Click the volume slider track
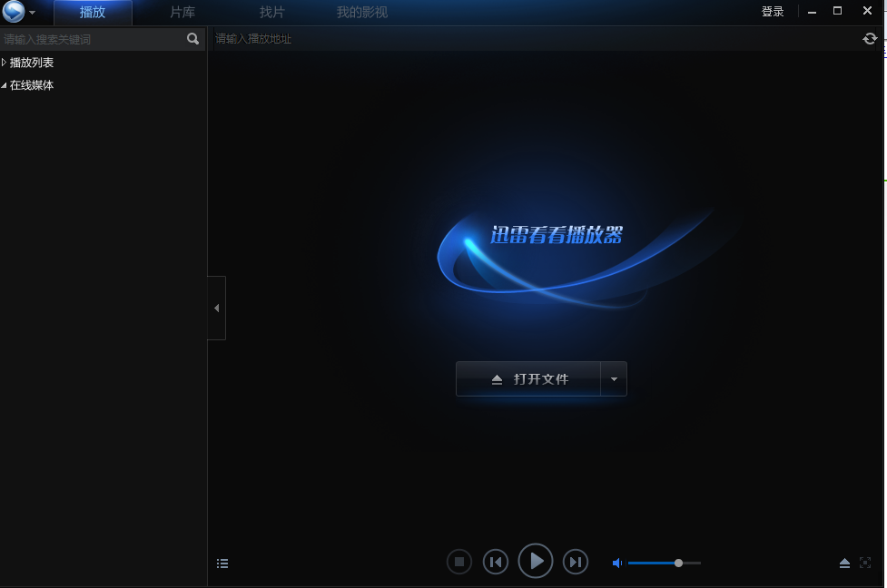Screen dimensions: 887x588 [x=663, y=563]
